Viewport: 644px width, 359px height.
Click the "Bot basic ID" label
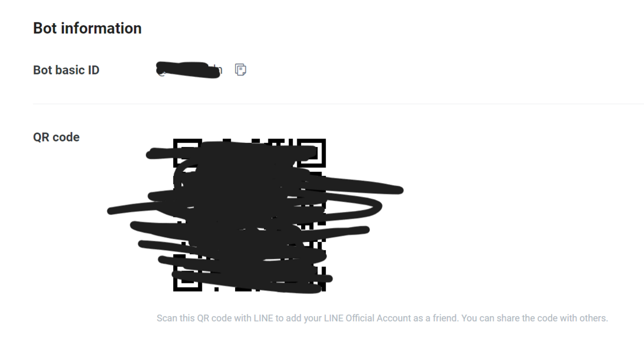click(66, 70)
